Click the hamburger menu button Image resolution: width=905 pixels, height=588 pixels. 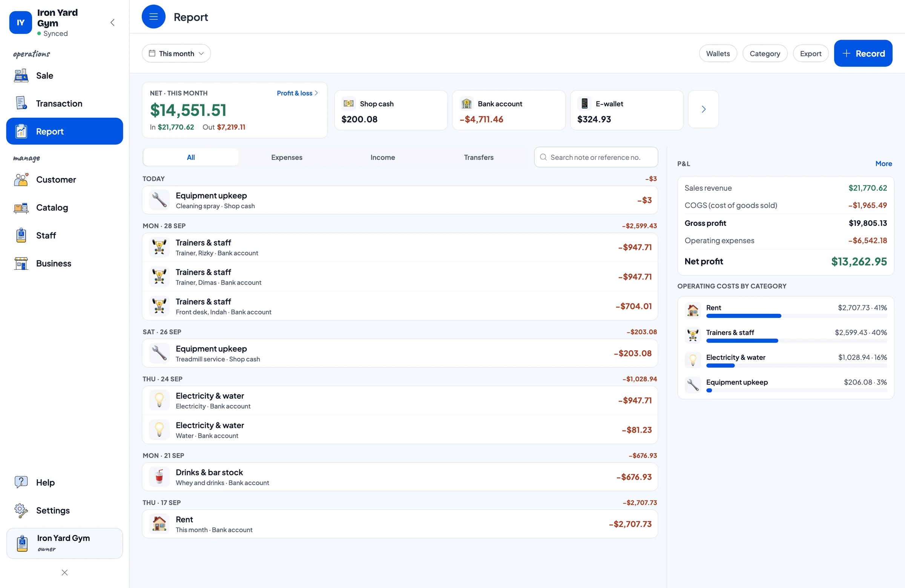[x=153, y=16]
